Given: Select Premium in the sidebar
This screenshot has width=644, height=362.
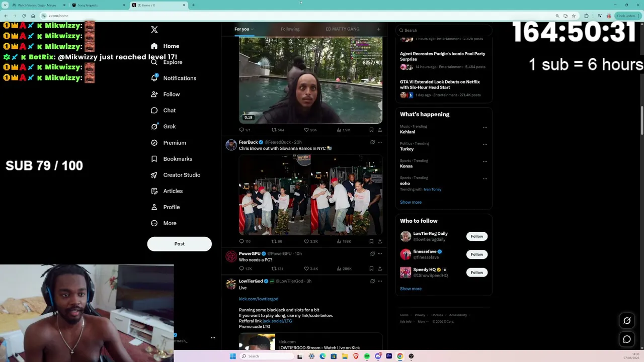Looking at the screenshot, I should click(x=169, y=142).
